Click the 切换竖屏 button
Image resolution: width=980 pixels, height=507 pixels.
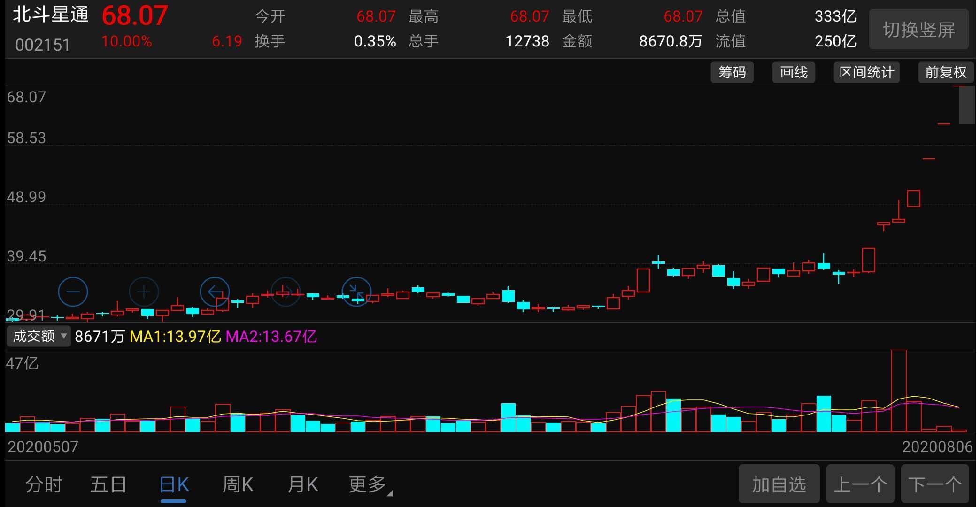coord(918,29)
